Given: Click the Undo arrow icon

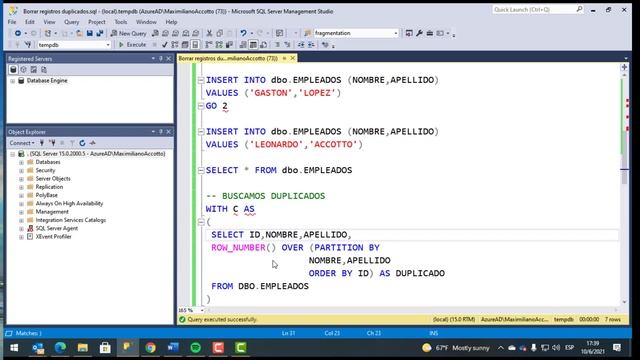Looking at the screenshot, I should 243,33.
